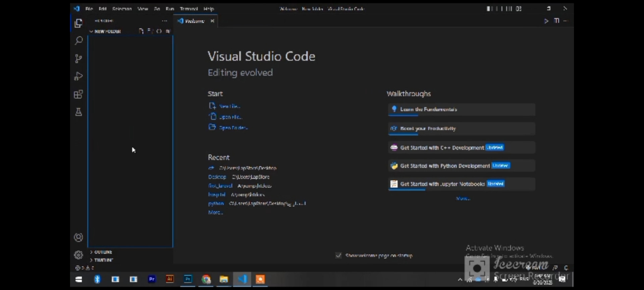Open the Run menu
Screen dimensions: 644x290
point(170,9)
